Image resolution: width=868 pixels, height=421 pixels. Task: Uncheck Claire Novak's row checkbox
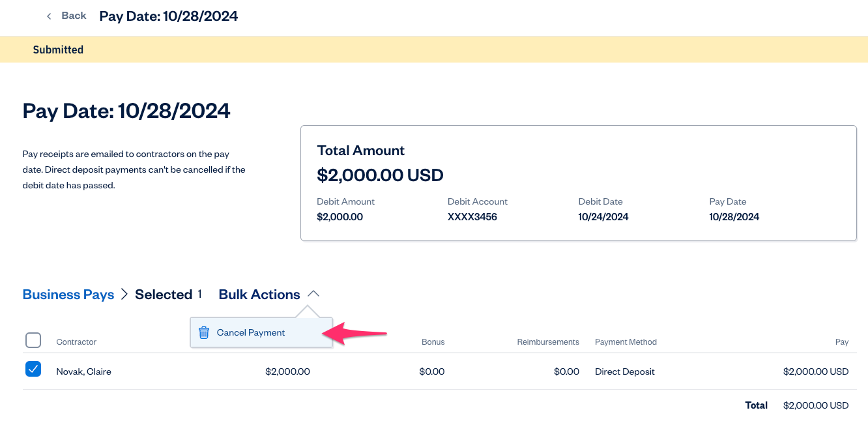coord(33,370)
